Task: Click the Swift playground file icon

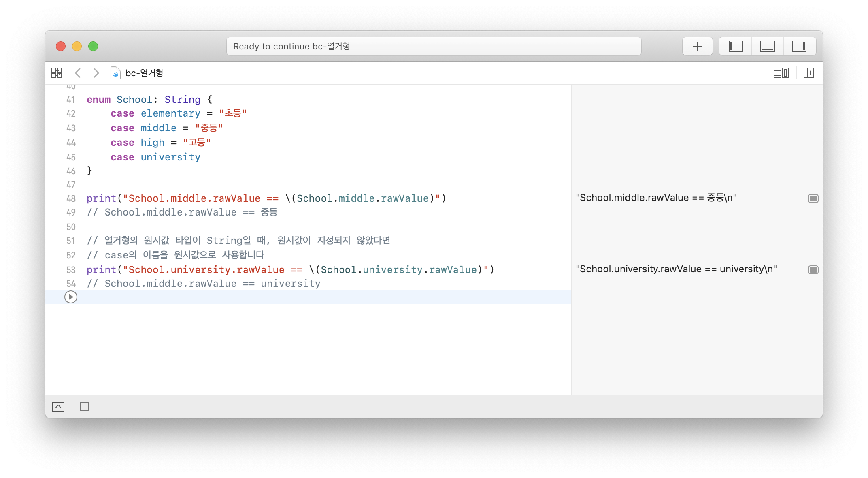Action: pyautogui.click(x=115, y=73)
